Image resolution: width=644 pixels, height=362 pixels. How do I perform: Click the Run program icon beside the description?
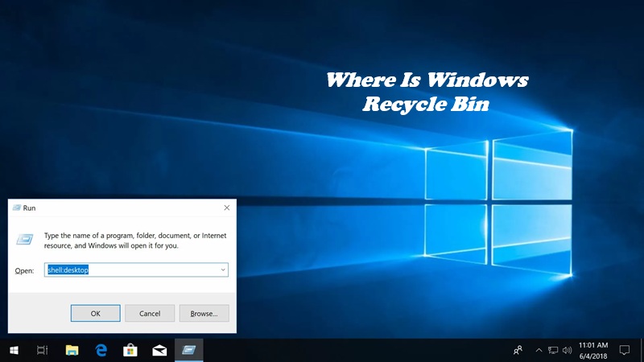[x=25, y=239]
